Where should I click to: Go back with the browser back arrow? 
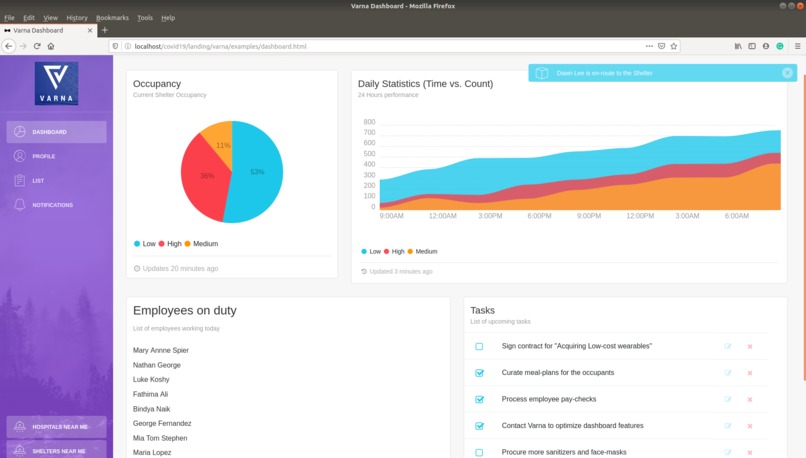[9, 46]
